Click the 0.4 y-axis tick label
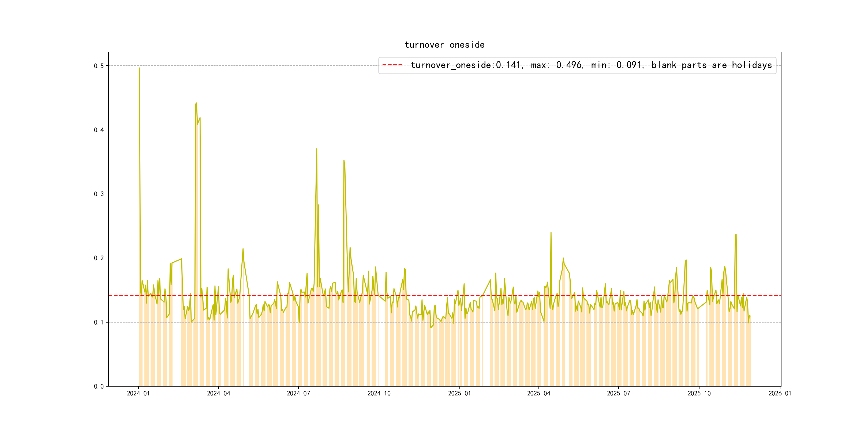Screen dimensions: 868x434 (99, 130)
